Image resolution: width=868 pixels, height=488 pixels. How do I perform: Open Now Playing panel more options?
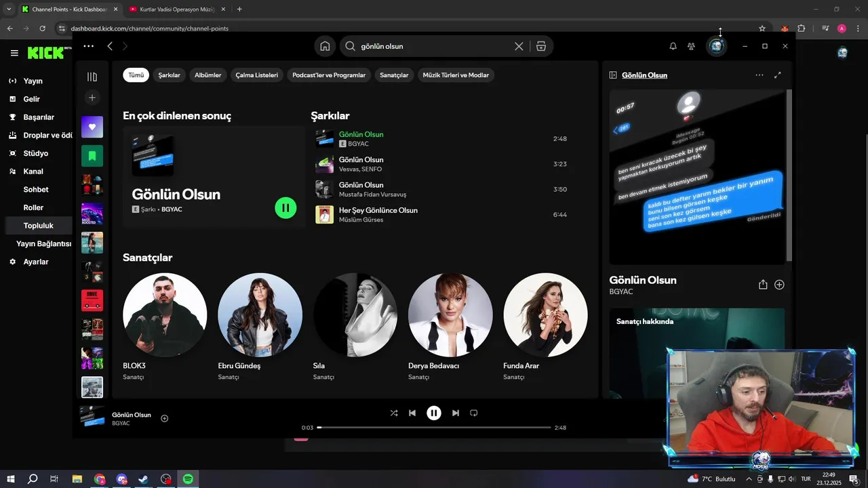click(x=759, y=75)
